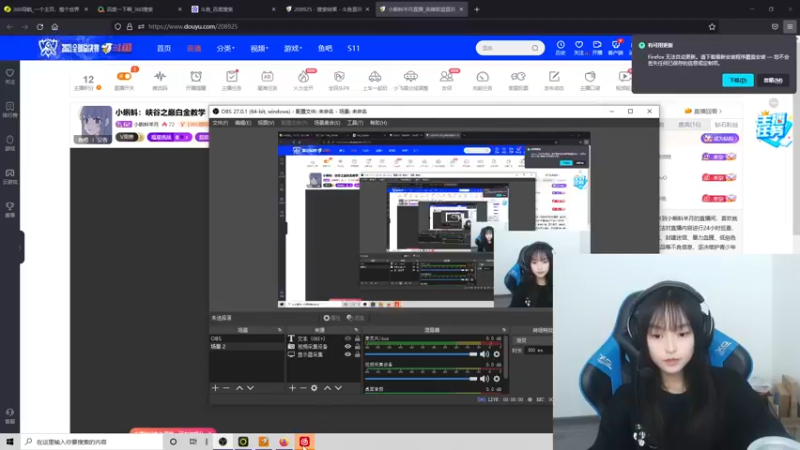Open 鱼吧 in Douyu navigation
The height and width of the screenshot is (450, 800).
[325, 48]
